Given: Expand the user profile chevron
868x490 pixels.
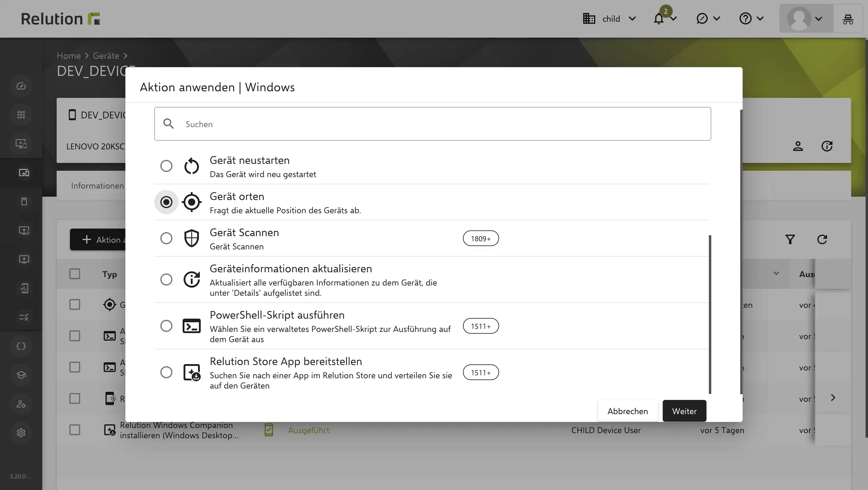Looking at the screenshot, I should coord(819,19).
